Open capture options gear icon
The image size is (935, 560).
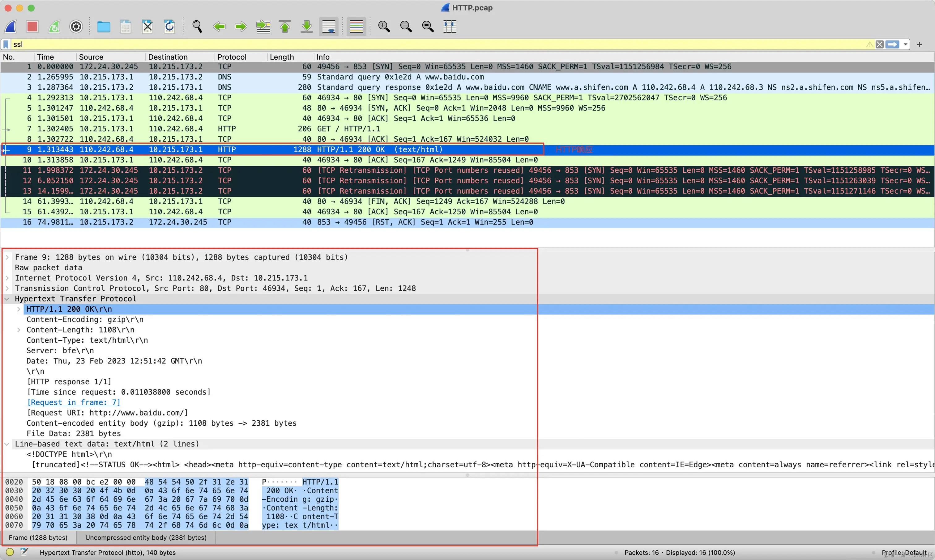76,27
